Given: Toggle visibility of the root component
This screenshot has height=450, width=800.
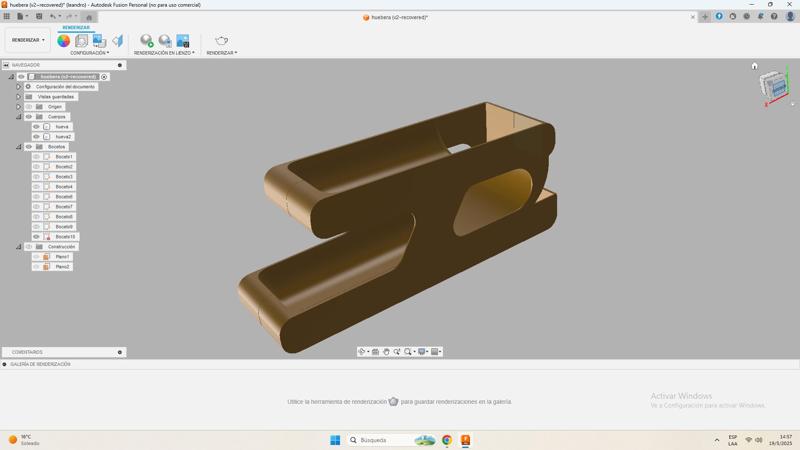Looking at the screenshot, I should click(x=21, y=77).
